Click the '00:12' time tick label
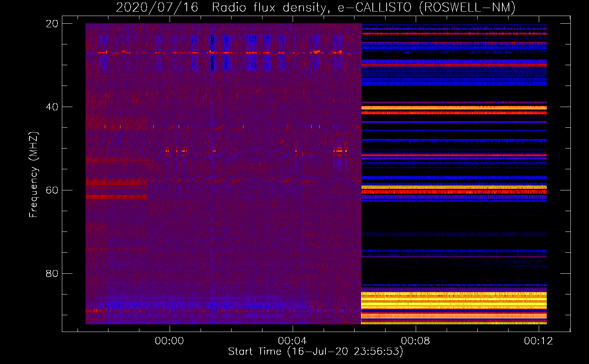 (538, 341)
